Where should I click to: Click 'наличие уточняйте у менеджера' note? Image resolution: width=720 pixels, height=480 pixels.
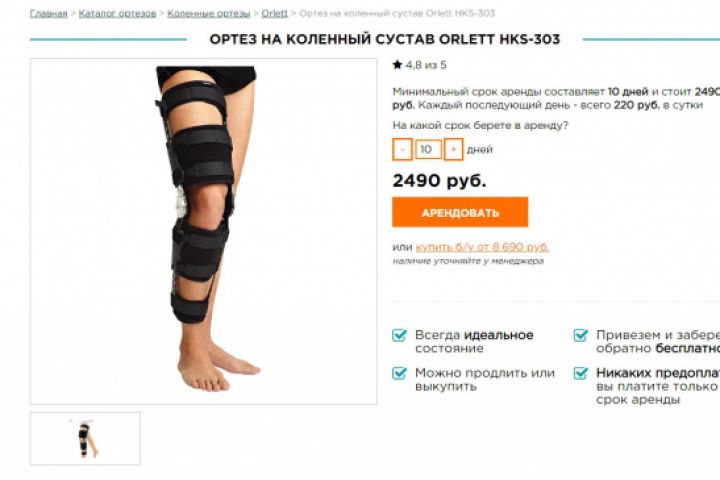tap(468, 261)
